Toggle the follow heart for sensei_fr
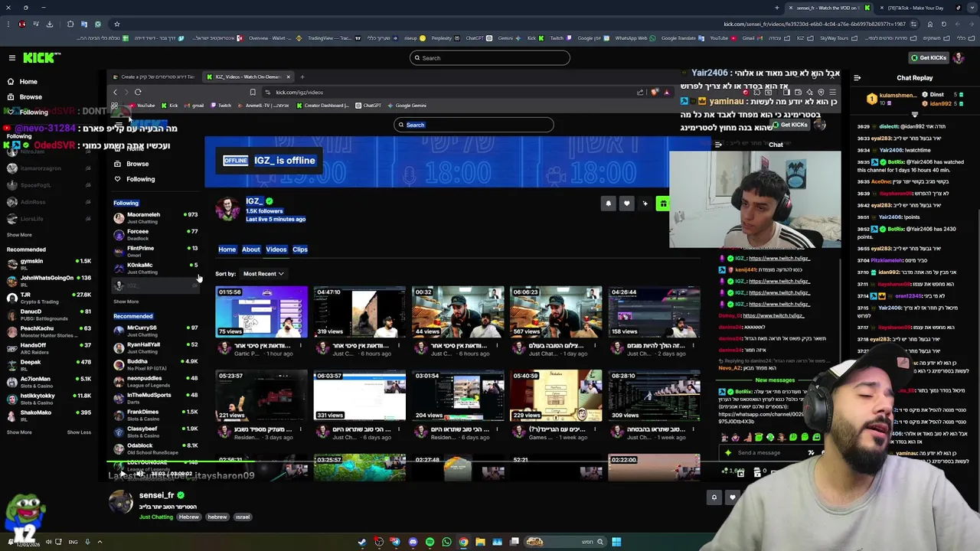The image size is (980, 551). pyautogui.click(x=732, y=497)
